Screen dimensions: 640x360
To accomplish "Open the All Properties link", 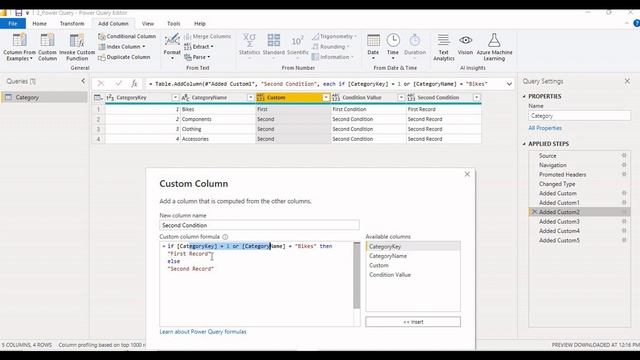I will coord(545,128).
